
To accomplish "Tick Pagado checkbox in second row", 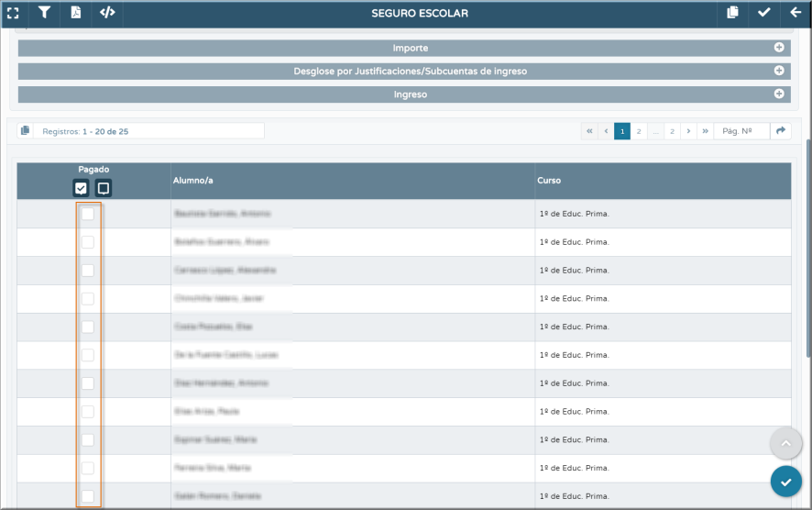I will (88, 242).
